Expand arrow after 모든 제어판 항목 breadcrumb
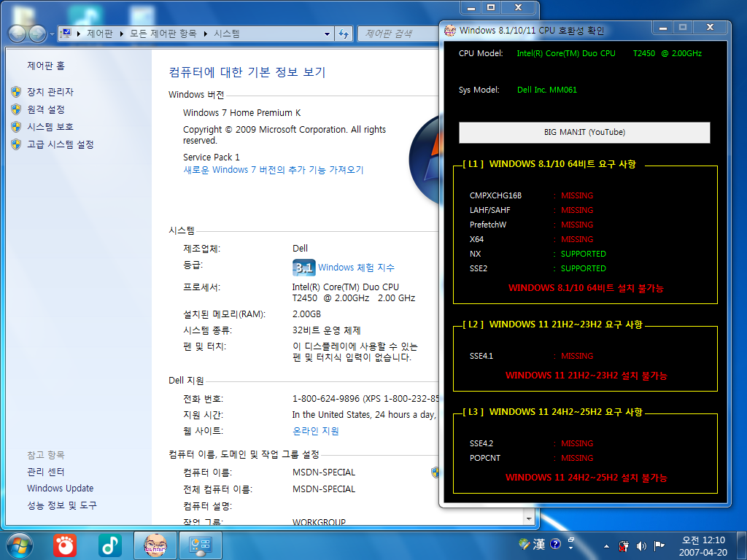The height and width of the screenshot is (560, 747). [x=205, y=34]
